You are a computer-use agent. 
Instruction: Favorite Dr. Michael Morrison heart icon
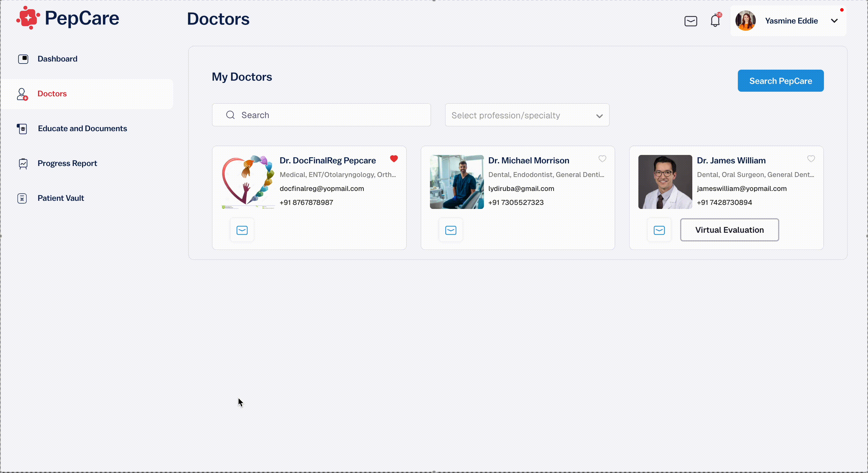(602, 158)
